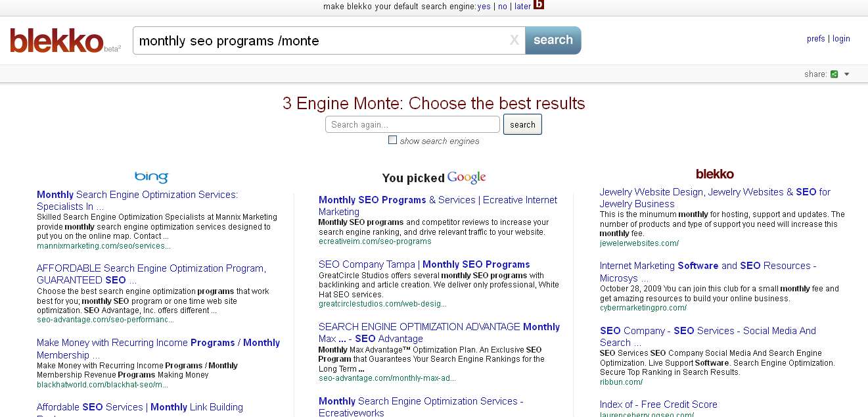
Task: Click the 'Search again...' input field
Action: 413,124
